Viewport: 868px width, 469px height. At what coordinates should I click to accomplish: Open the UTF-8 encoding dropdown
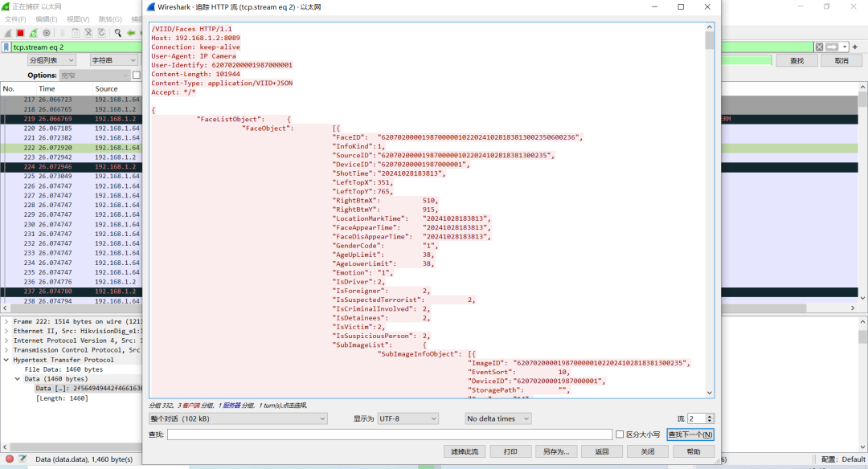408,418
